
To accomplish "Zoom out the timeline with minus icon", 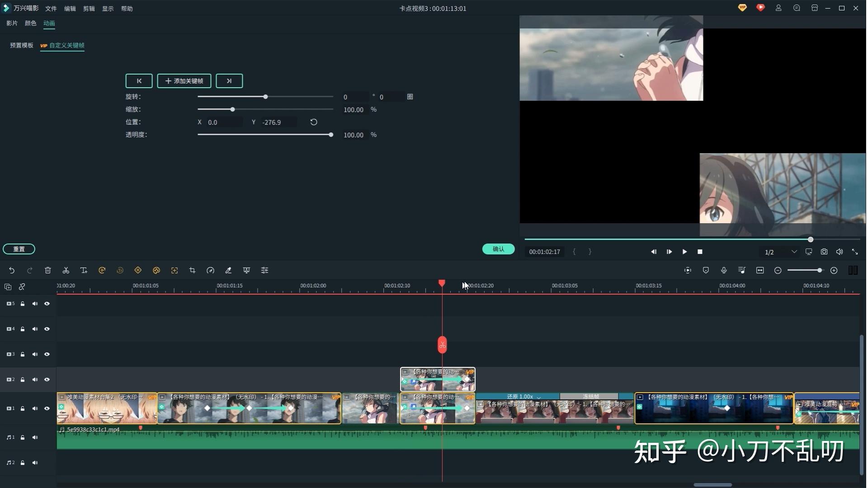I will coord(778,270).
